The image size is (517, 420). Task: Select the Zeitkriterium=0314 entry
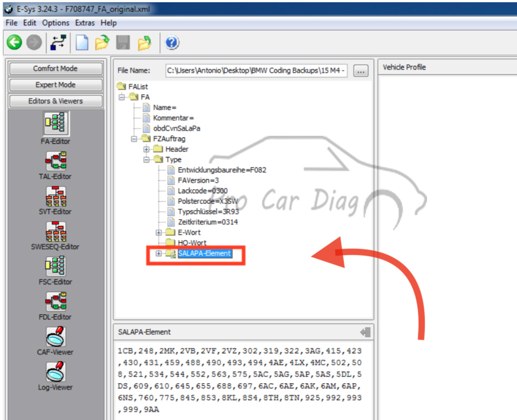click(208, 222)
